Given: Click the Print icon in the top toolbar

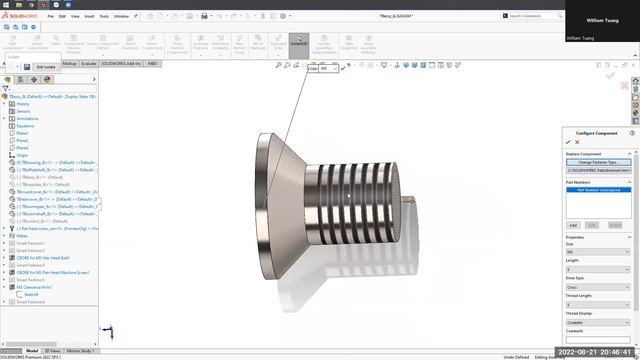Looking at the screenshot, I should [204, 16].
